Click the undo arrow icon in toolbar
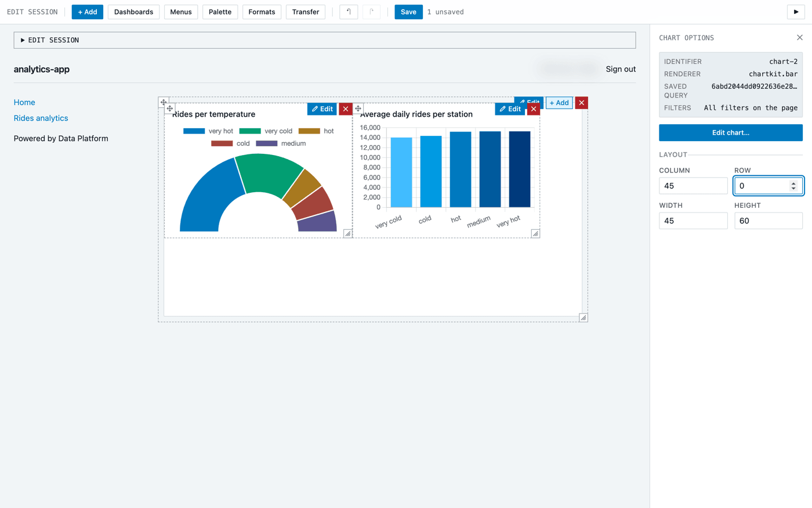Screen dimensions: 812x508 click(x=349, y=12)
